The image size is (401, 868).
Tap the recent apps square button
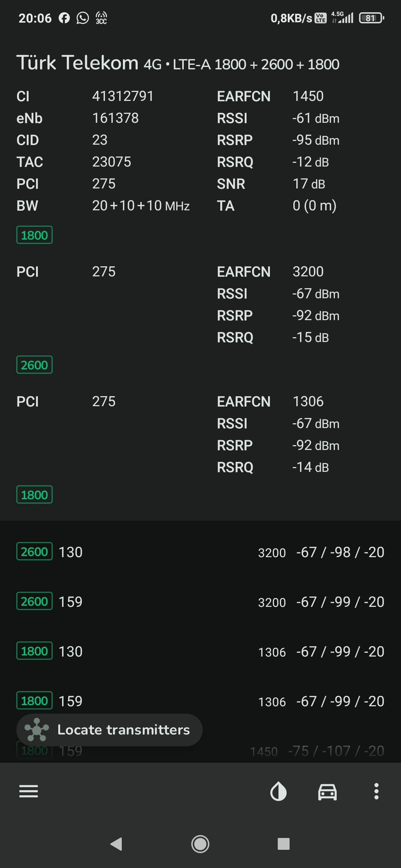[284, 844]
